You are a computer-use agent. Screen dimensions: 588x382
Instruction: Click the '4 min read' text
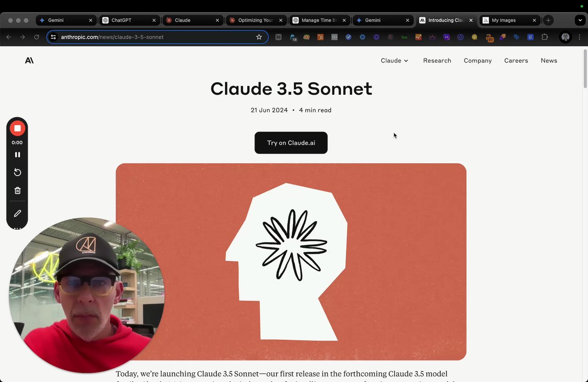click(x=315, y=110)
